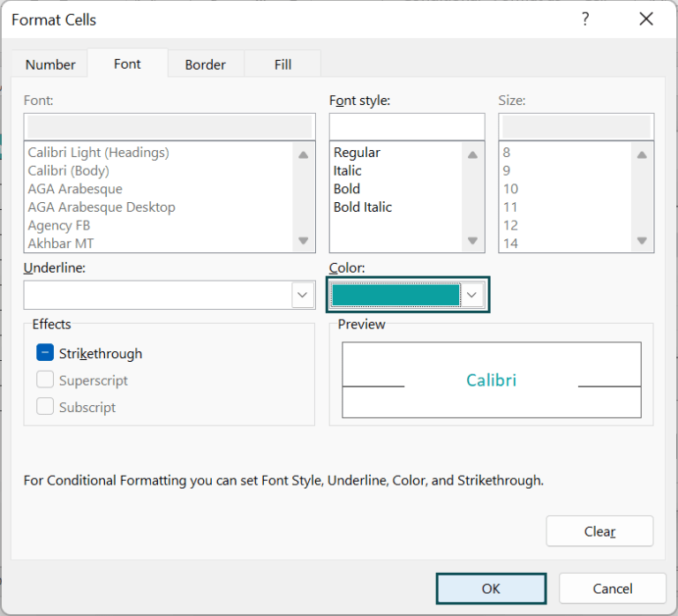Click the teal font color swatch
The image size is (678, 616).
point(395,295)
